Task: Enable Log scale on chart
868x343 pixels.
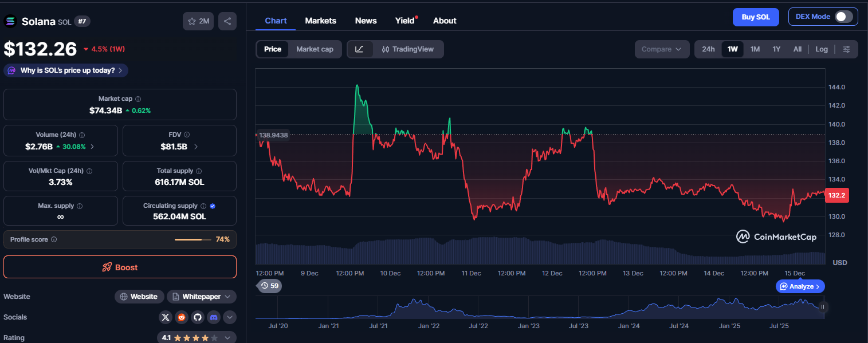Action: tap(822, 49)
